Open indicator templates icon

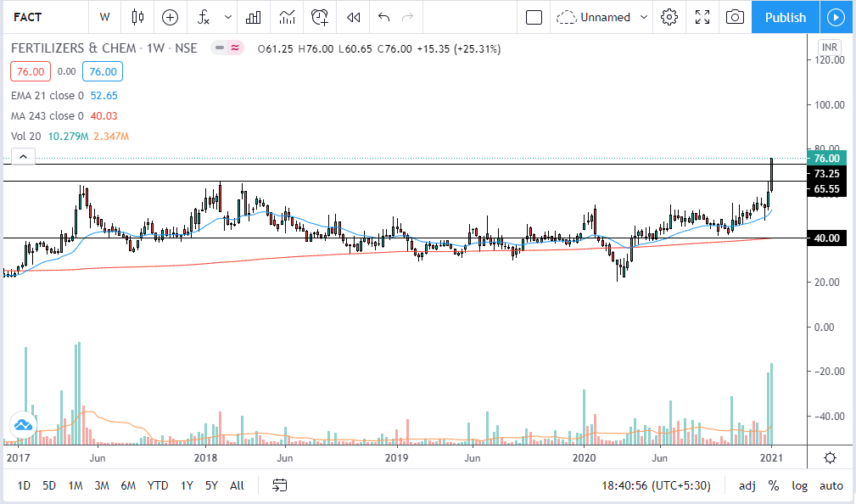tap(287, 18)
